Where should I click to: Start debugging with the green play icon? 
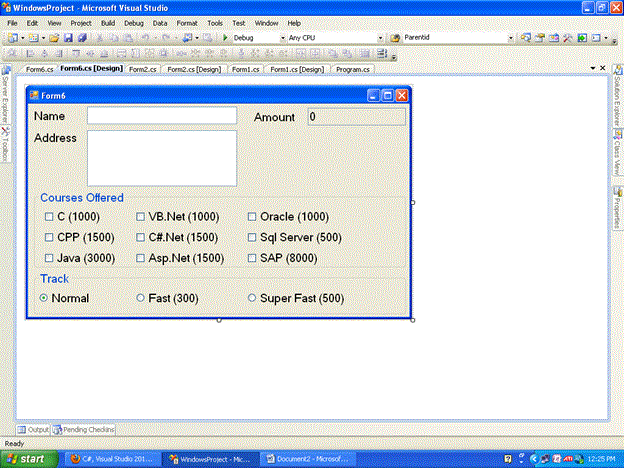click(x=225, y=38)
